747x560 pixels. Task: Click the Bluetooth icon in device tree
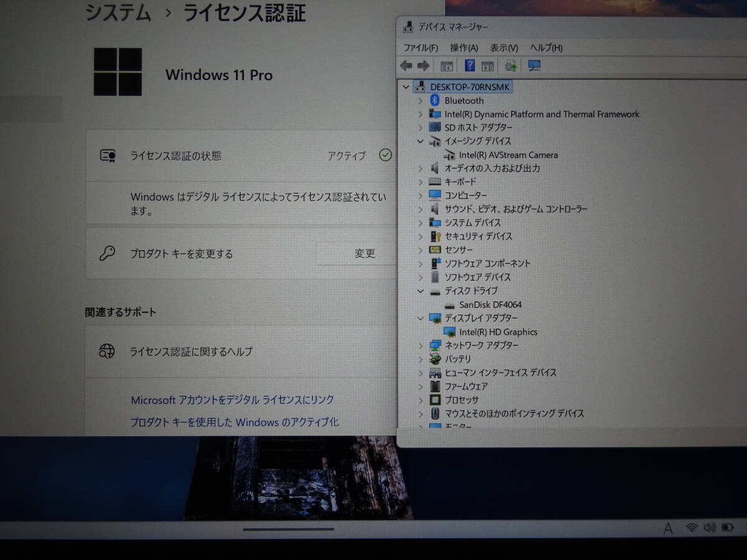click(x=435, y=100)
